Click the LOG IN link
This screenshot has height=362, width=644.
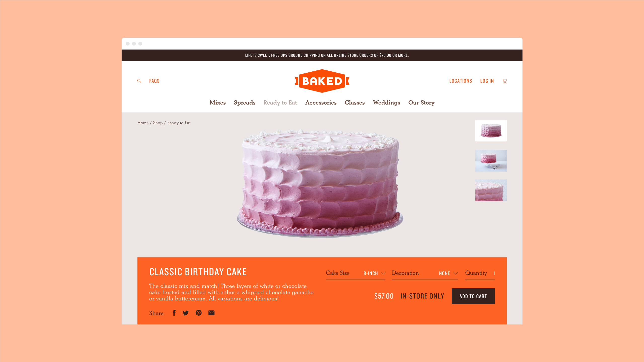(x=487, y=81)
